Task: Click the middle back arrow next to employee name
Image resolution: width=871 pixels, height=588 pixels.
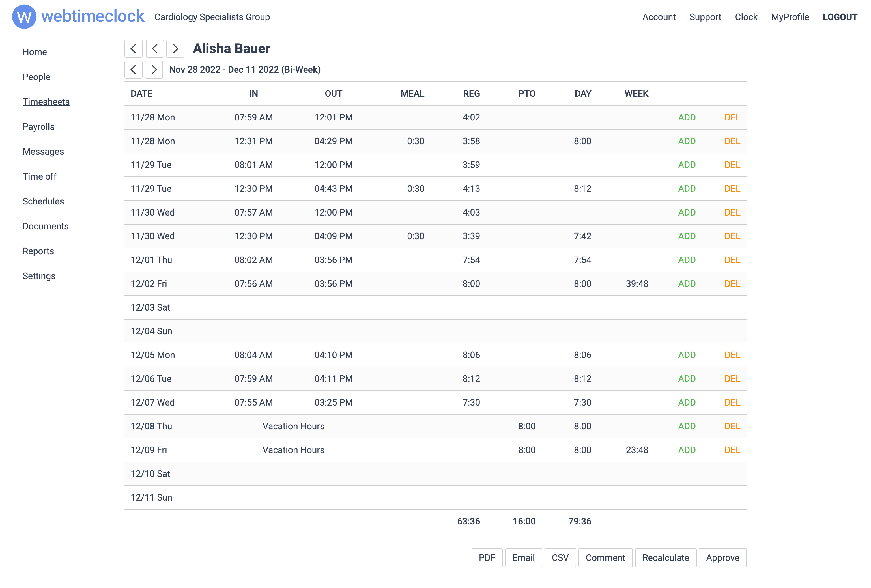Action: click(154, 49)
